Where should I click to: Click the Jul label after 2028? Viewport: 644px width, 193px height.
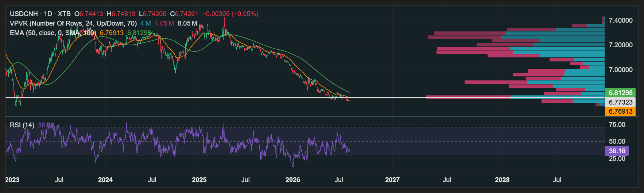[557, 180]
